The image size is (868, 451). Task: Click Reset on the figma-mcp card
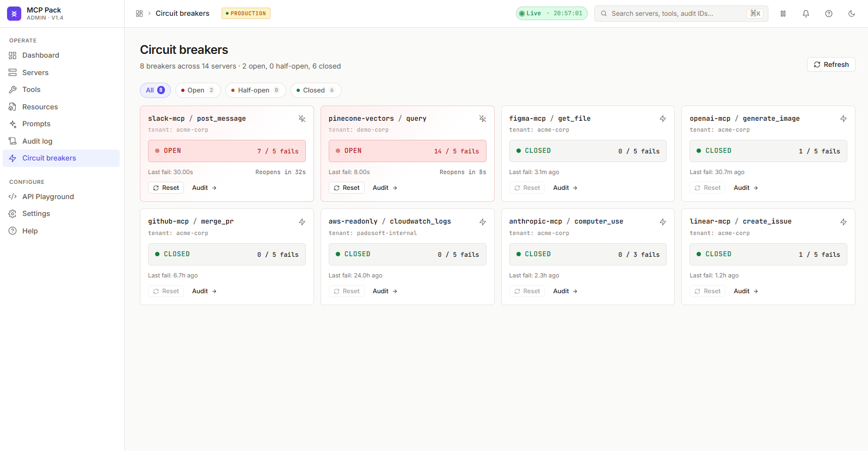coord(527,188)
